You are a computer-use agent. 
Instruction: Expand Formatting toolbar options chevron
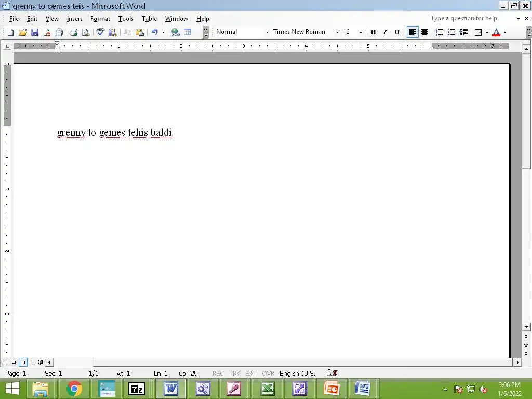pyautogui.click(x=529, y=32)
